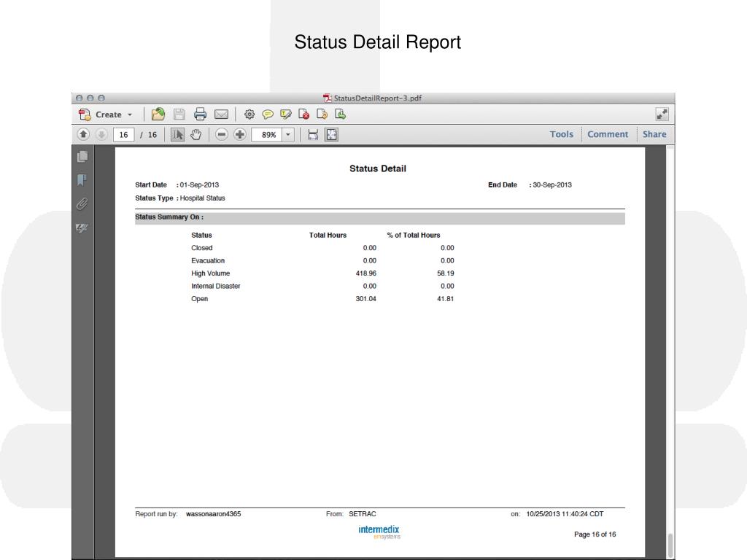Click the Open status row label
The height and width of the screenshot is (560, 747).
click(200, 299)
